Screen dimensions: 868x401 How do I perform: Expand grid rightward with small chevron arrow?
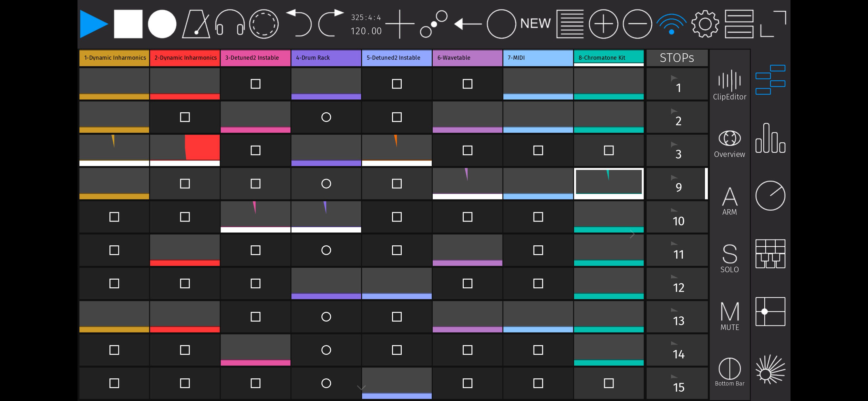(x=632, y=234)
